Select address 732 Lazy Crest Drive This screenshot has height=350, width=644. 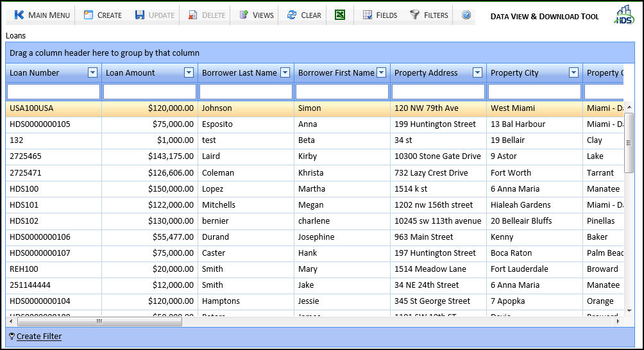(438, 172)
